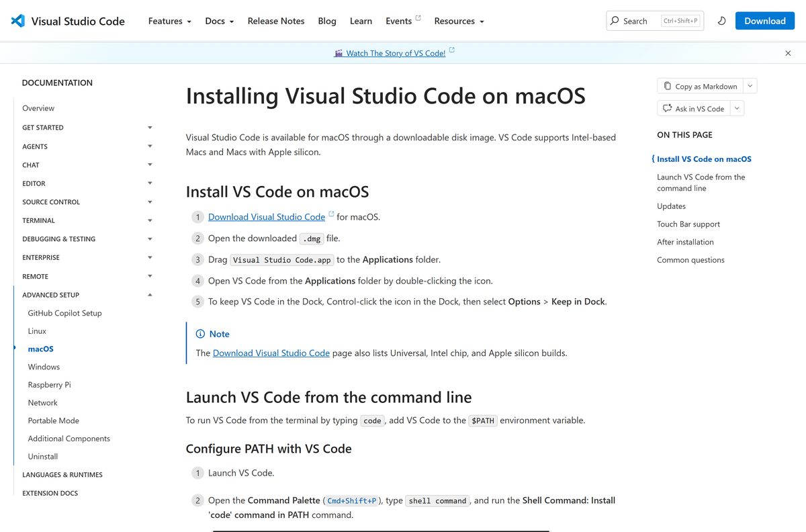Open GitHub Copilot Setup page
Screen dimensions: 806x532
pos(64,313)
